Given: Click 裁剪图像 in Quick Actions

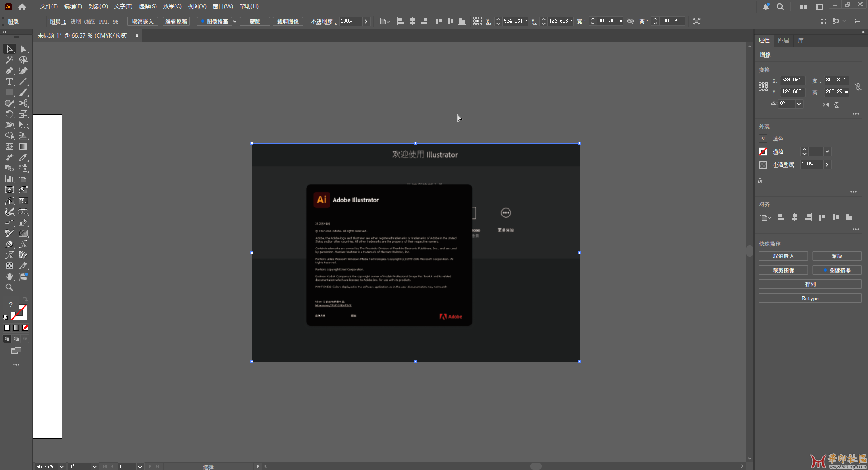Looking at the screenshot, I should pyautogui.click(x=783, y=270).
